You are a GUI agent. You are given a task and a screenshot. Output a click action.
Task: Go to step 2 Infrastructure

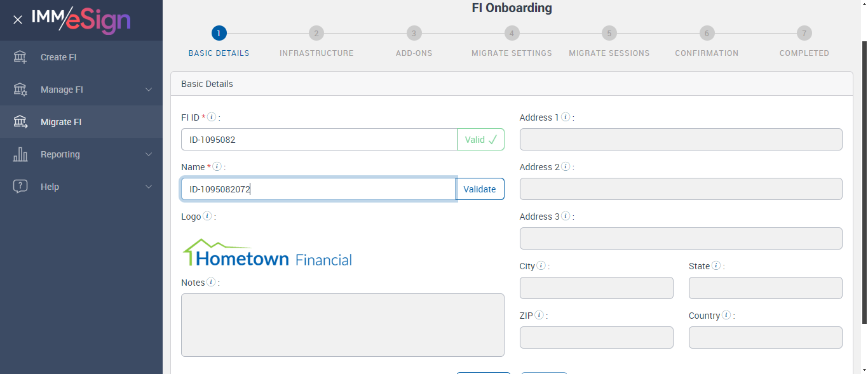(316, 34)
